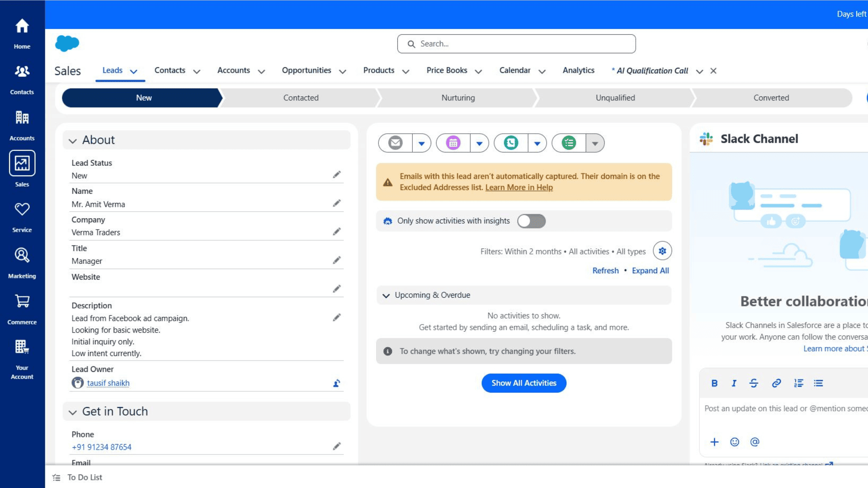Click Refresh activities link
Screen dimensions: 868x488
click(x=605, y=271)
